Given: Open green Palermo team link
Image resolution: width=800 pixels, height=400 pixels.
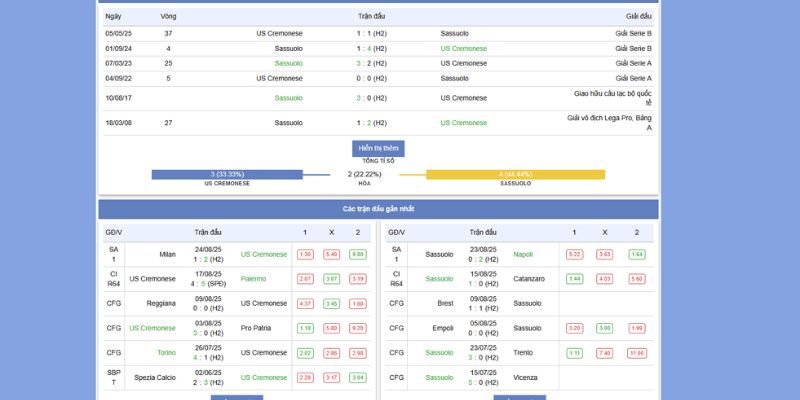Looking at the screenshot, I should point(253,279).
